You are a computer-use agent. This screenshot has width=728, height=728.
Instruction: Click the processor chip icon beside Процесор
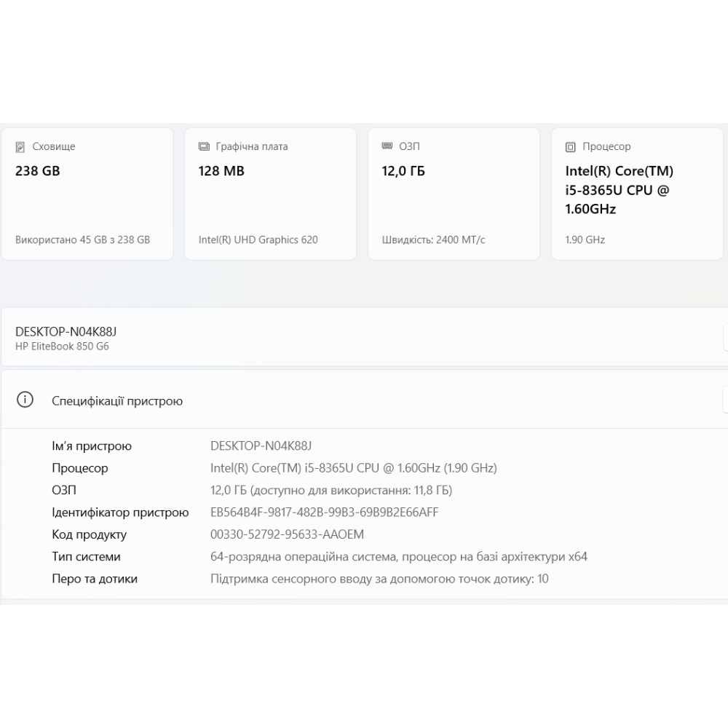pos(571,147)
